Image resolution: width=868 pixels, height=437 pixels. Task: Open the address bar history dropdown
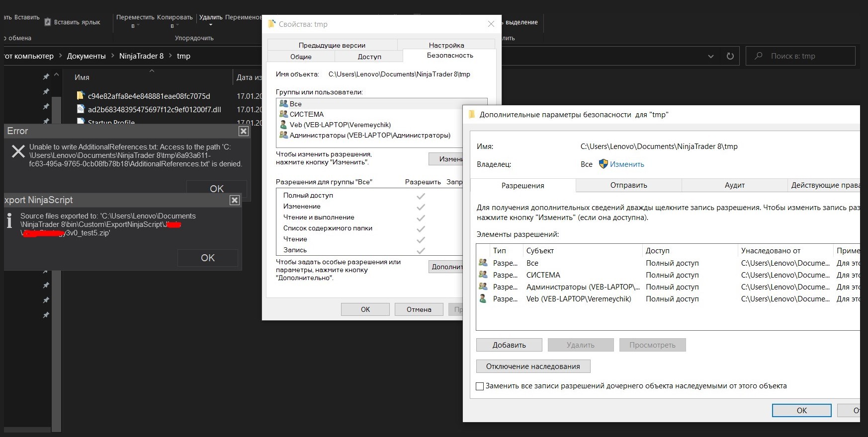[711, 56]
